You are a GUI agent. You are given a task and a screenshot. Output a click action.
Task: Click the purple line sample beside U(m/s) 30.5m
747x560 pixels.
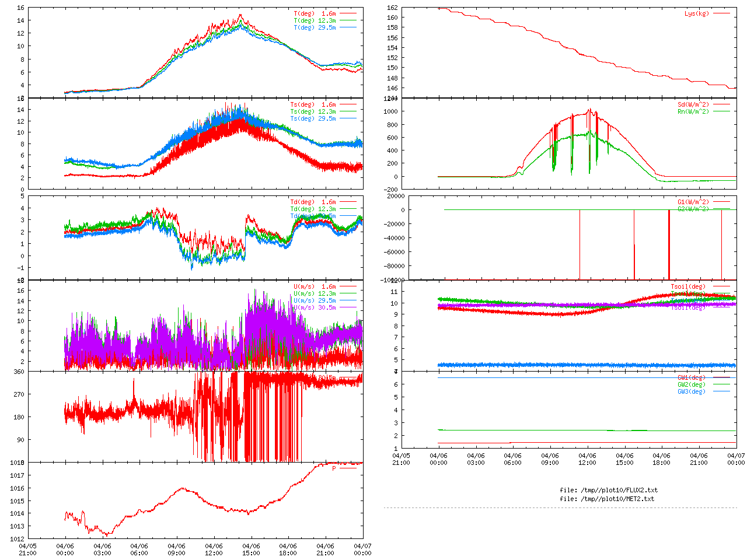pyautogui.click(x=348, y=307)
